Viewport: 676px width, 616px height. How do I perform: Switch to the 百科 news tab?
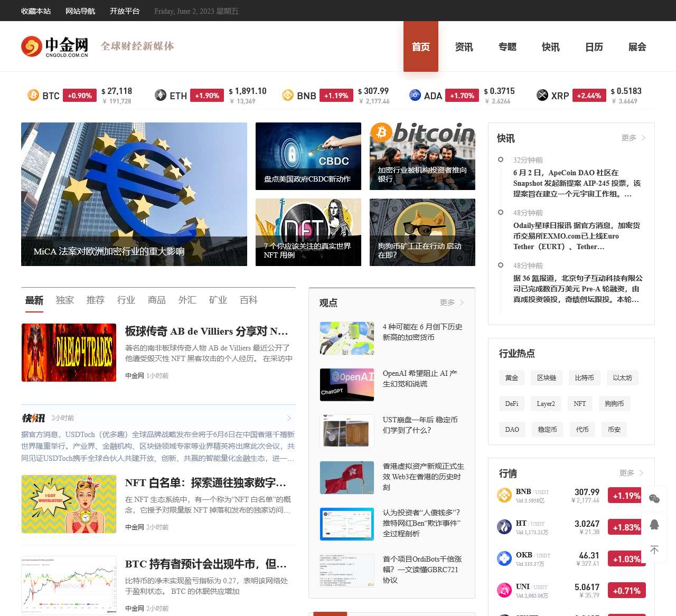249,300
